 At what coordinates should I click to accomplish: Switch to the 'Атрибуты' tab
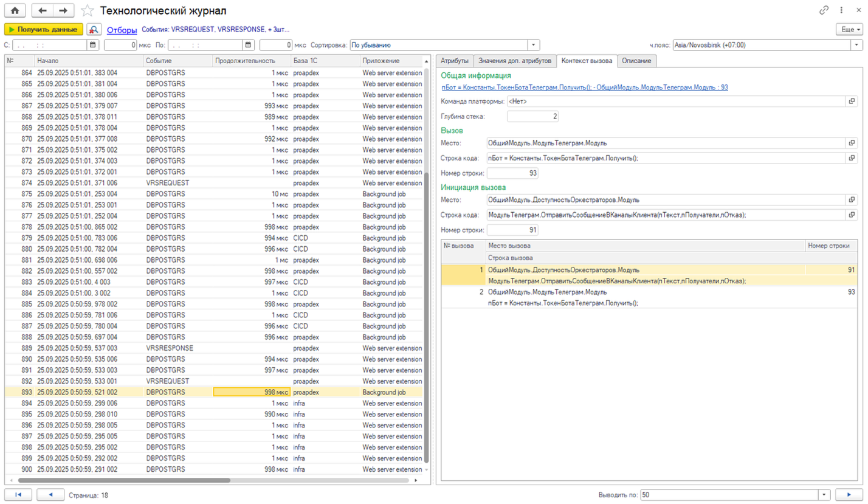pos(454,61)
